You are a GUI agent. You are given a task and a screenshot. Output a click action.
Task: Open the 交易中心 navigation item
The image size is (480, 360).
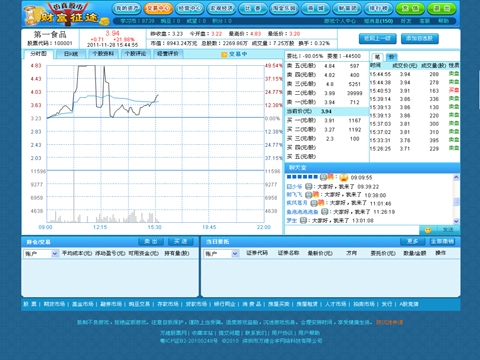click(158, 8)
